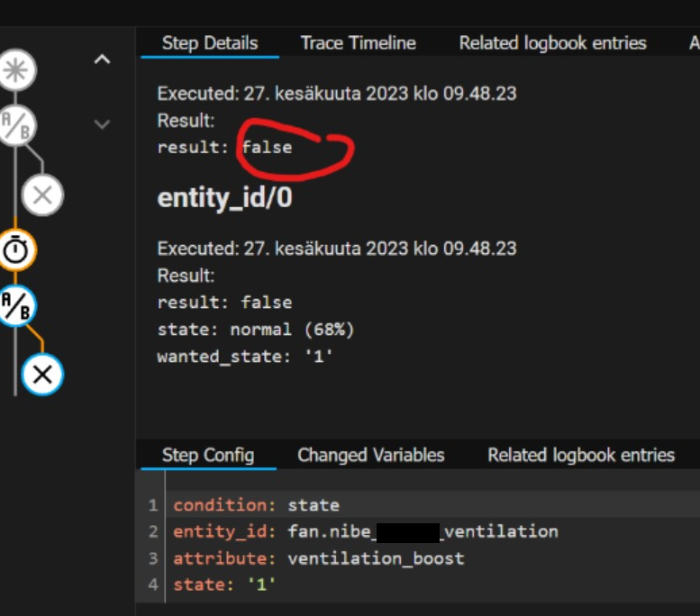Click the partially visible tab at right edge
Viewport: 700px width, 616px height.
tap(692, 43)
